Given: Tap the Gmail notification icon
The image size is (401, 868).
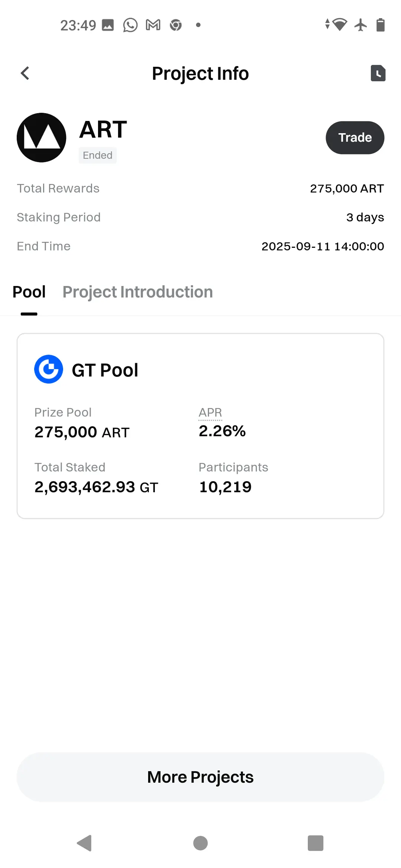Looking at the screenshot, I should [x=153, y=25].
